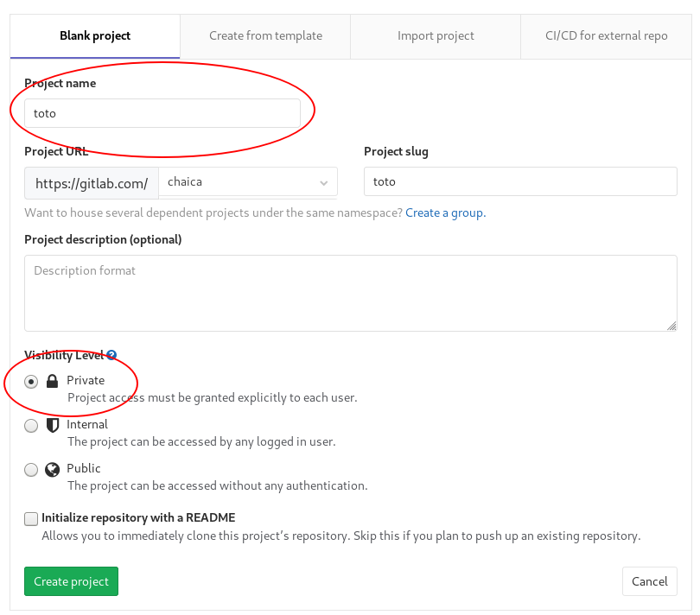Click the Cancel button

(x=650, y=581)
